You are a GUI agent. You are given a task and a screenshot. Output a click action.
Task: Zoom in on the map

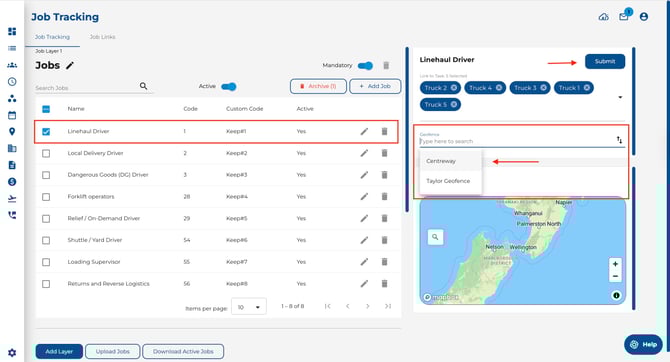pos(615,264)
